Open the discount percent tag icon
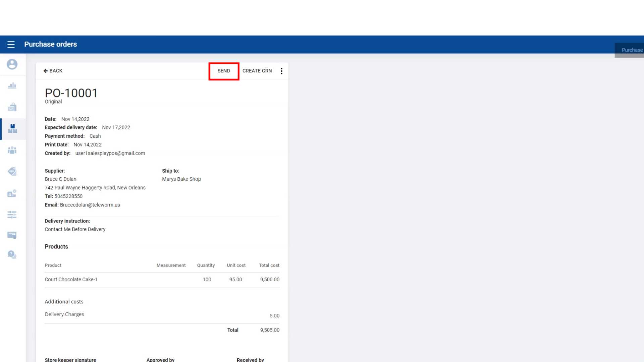 pyautogui.click(x=12, y=172)
